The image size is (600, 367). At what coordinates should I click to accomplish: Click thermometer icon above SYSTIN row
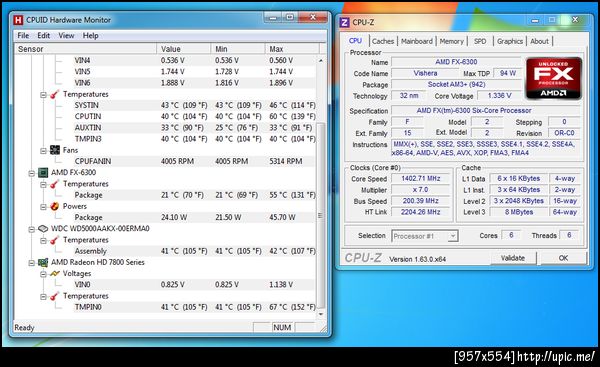tap(55, 94)
